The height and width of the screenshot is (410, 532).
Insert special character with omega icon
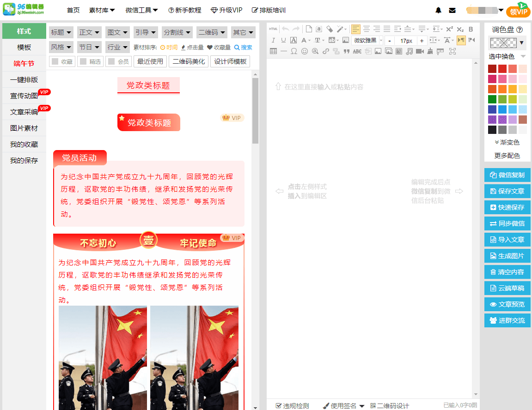pyautogui.click(x=294, y=51)
